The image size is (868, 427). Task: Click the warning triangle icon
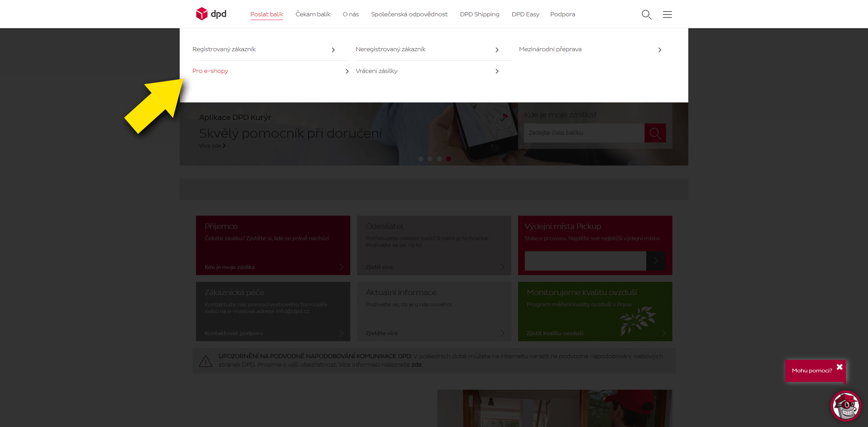click(x=205, y=361)
